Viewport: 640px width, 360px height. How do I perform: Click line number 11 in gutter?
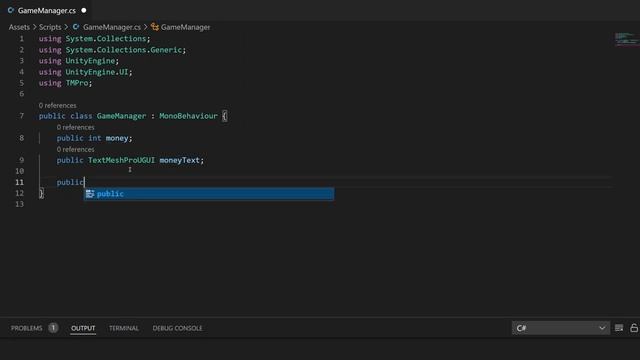pos(19,182)
